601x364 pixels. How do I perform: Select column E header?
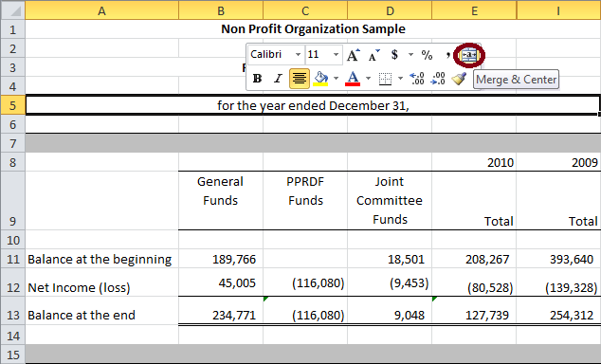474,10
